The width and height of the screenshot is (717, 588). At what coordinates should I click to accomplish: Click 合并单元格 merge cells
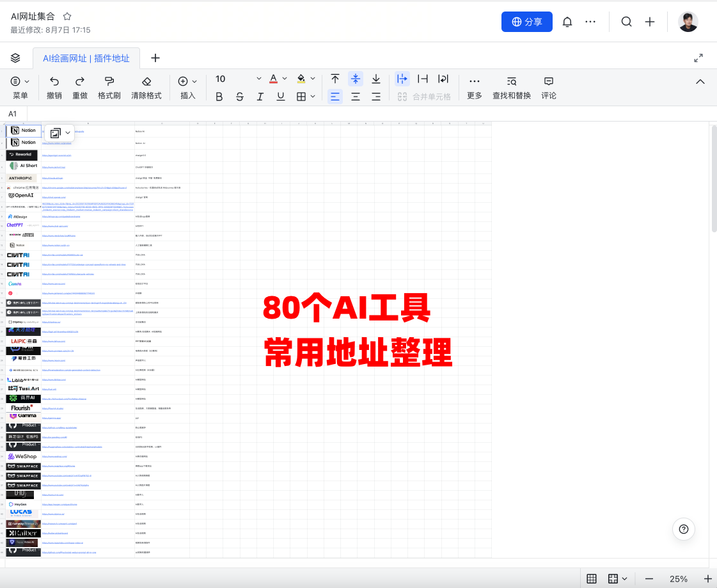[x=424, y=97]
